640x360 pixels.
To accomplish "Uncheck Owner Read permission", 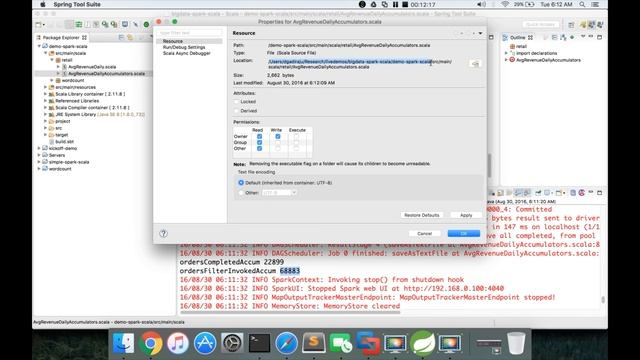I will pyautogui.click(x=259, y=136).
